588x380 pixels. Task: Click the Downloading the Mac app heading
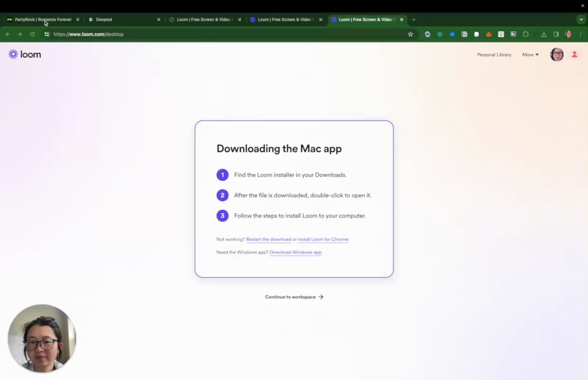279,148
